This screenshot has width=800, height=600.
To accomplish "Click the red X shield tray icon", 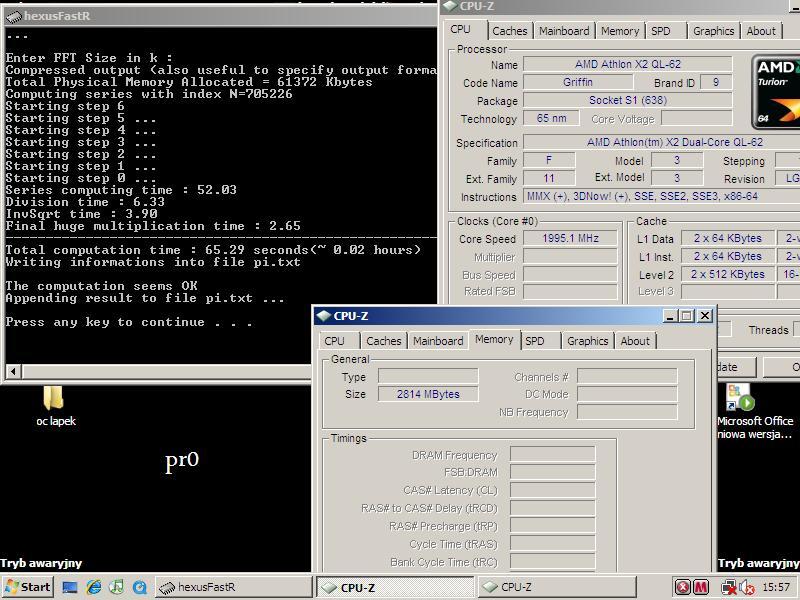I will point(682,587).
